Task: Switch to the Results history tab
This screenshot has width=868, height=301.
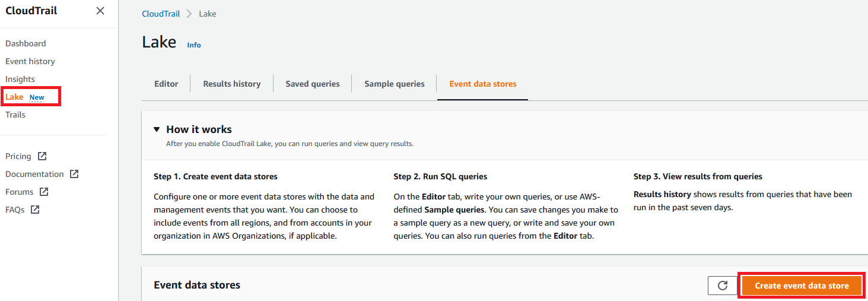Action: coord(232,84)
